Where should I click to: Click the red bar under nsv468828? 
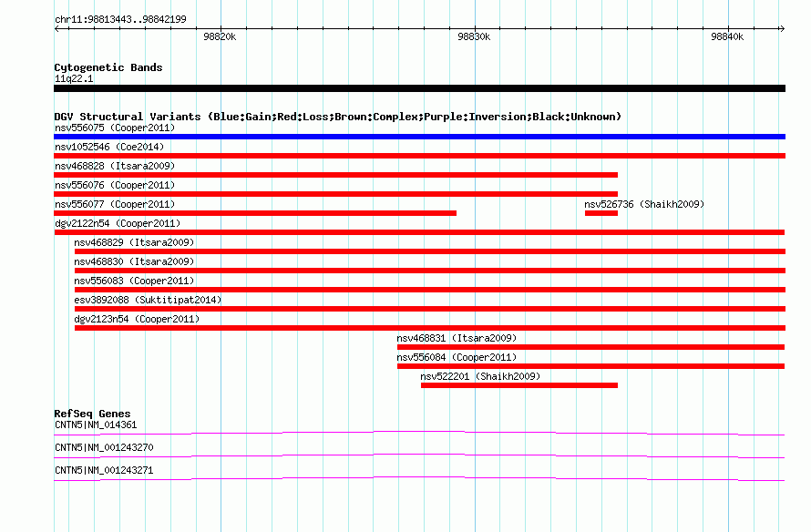pos(335,175)
